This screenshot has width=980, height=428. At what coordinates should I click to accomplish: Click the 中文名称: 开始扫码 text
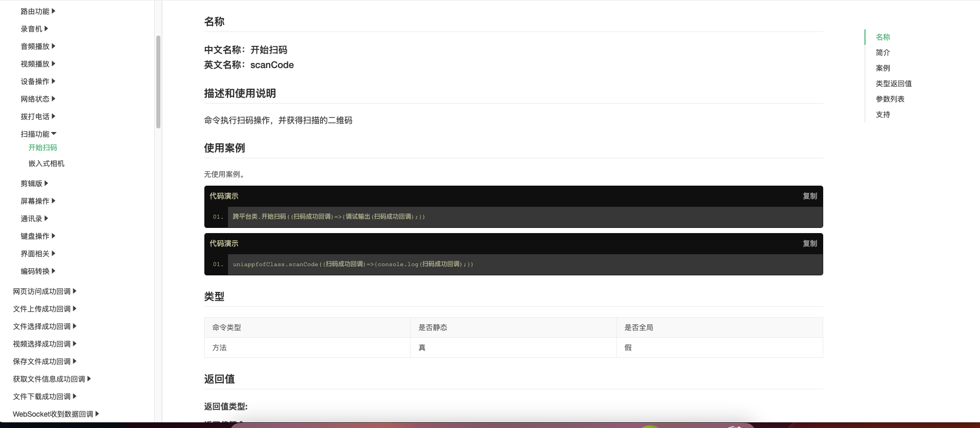coord(246,50)
